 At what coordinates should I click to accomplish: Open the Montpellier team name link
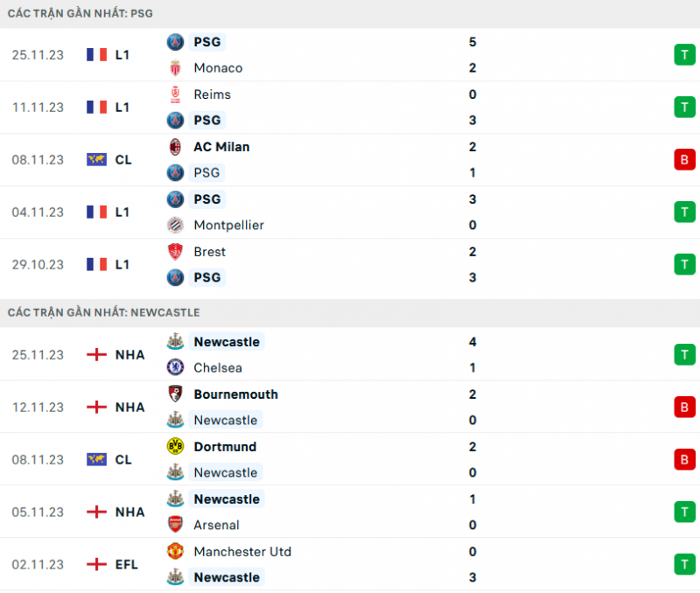(228, 226)
